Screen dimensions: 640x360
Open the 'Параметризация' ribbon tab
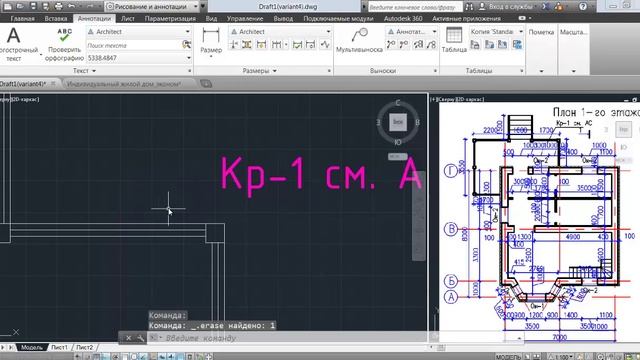[170, 18]
